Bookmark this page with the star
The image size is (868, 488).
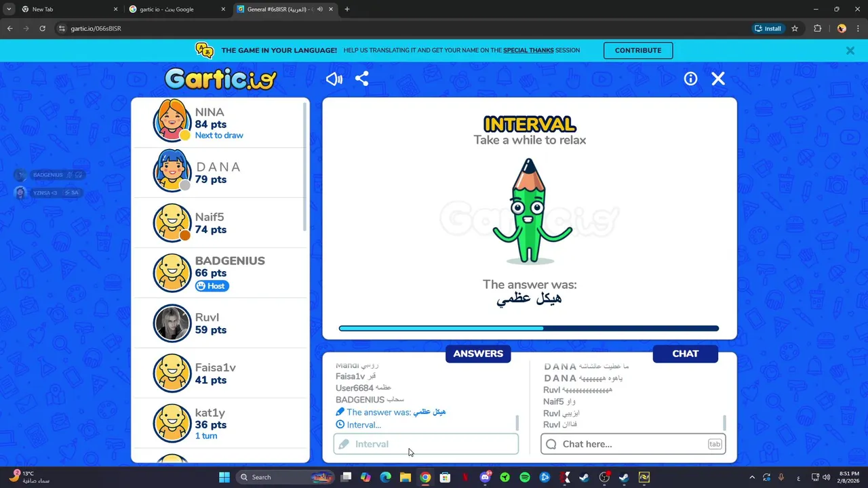795,28
